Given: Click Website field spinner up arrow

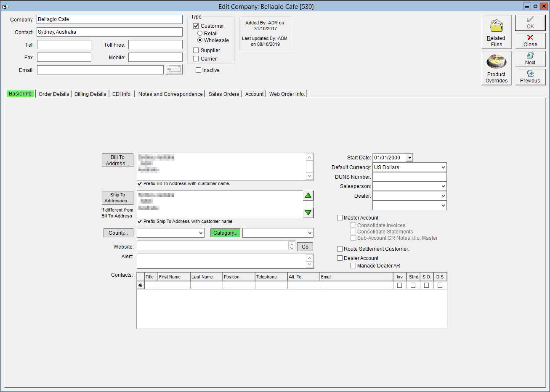Looking at the screenshot, I should click(292, 244).
